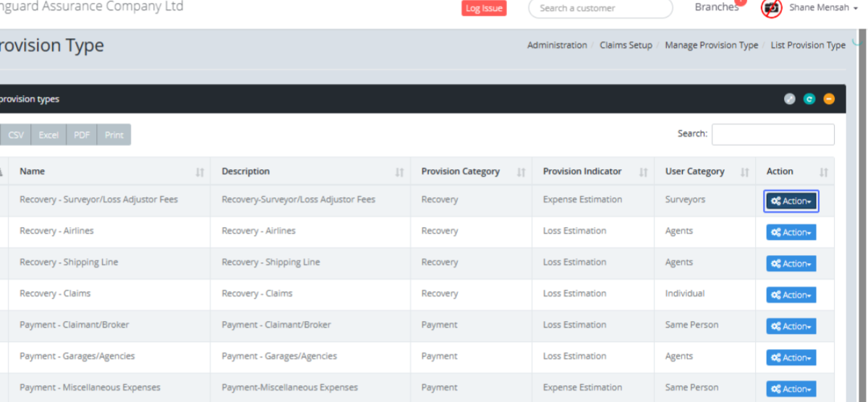Sort by Provision Indicator sort icon
This screenshot has width=868, height=402.
643,172
